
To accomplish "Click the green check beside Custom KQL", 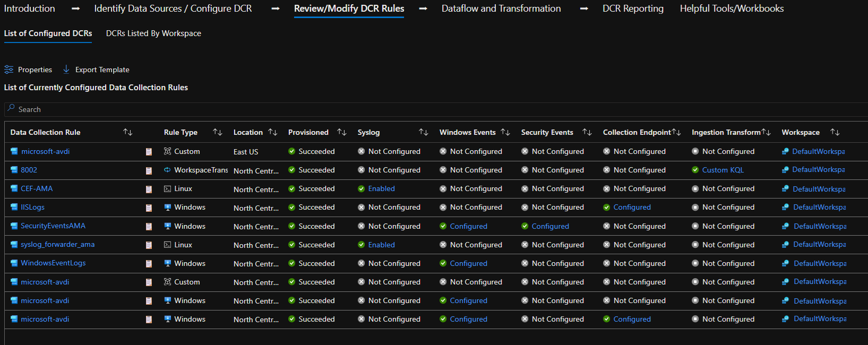I will point(695,170).
